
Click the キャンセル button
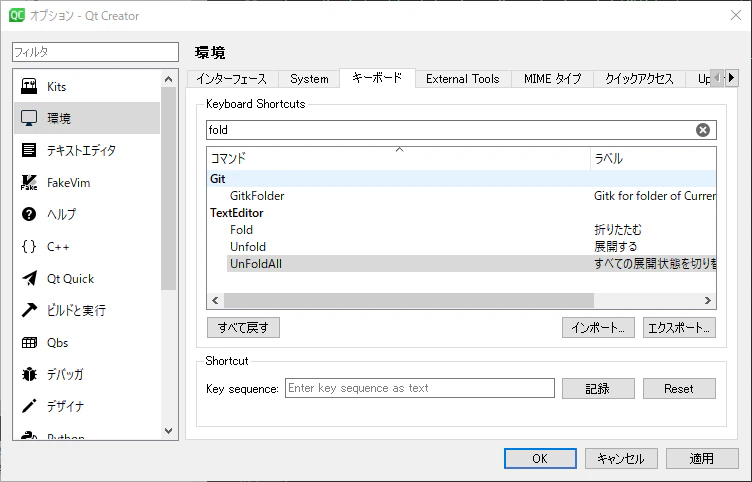(621, 458)
